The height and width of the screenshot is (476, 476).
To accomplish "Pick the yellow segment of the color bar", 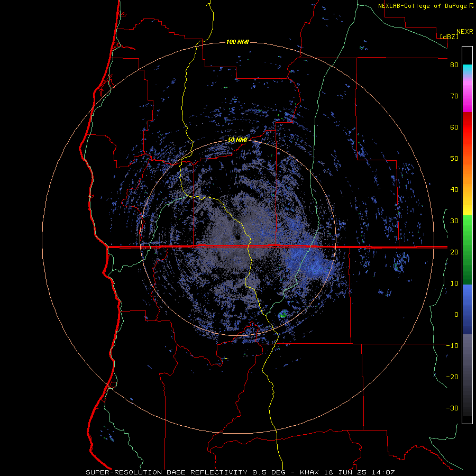I will pyautogui.click(x=467, y=206).
